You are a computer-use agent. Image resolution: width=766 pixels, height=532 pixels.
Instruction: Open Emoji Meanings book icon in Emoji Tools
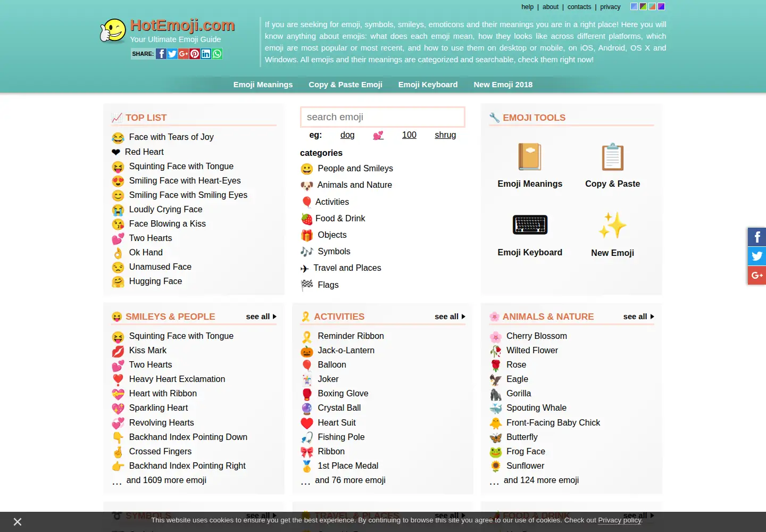click(x=530, y=157)
